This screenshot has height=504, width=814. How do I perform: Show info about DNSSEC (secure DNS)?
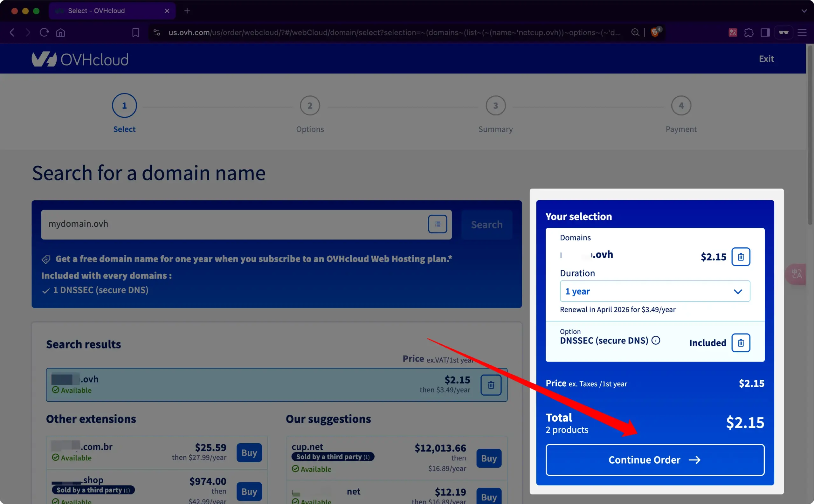pyautogui.click(x=656, y=340)
